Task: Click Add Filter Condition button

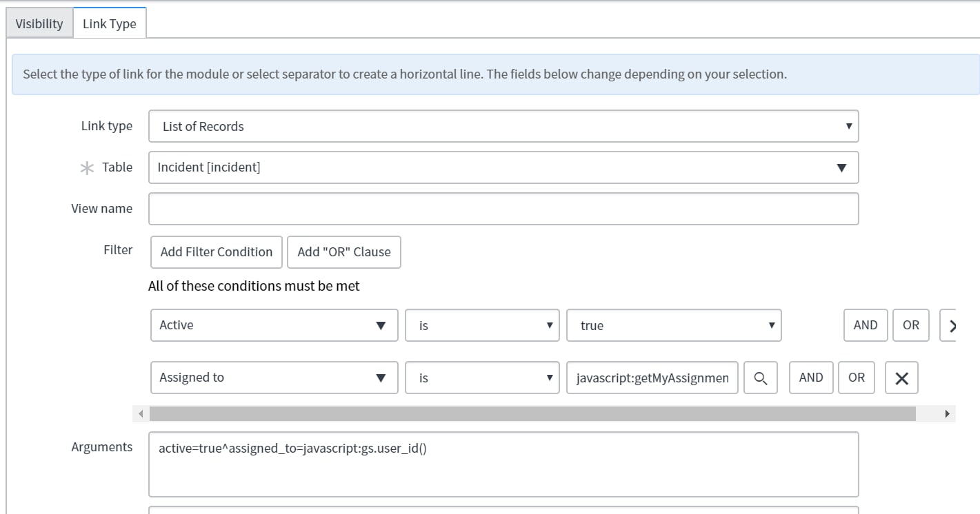Action: tap(217, 251)
